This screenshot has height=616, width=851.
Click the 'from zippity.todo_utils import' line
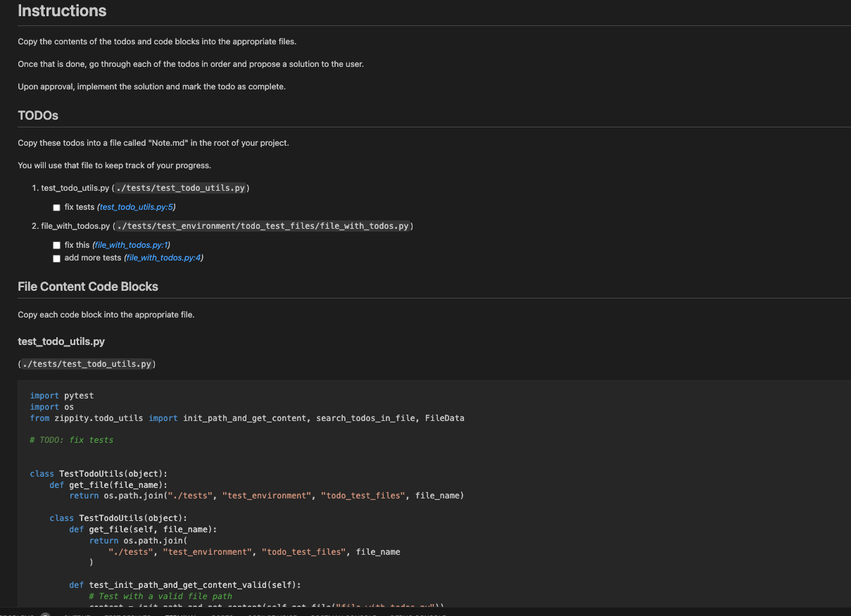[247, 418]
